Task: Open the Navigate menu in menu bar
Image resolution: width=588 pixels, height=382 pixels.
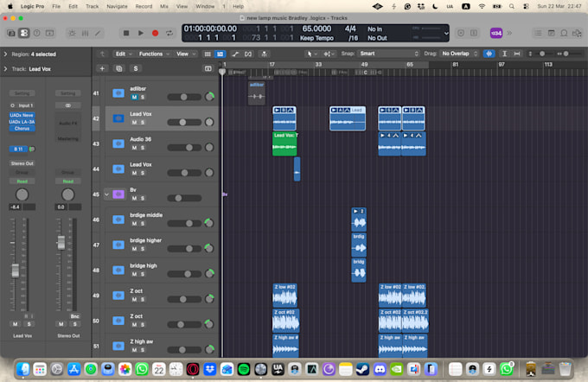Action: [x=117, y=6]
